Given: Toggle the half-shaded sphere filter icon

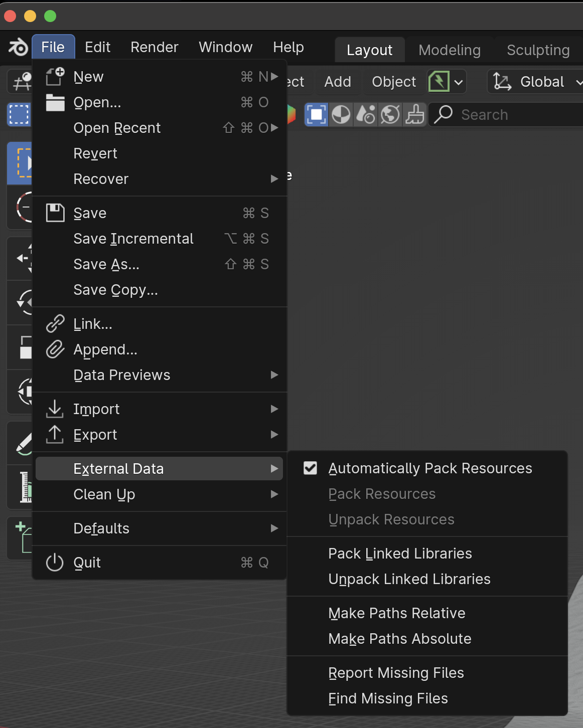Looking at the screenshot, I should pyautogui.click(x=341, y=115).
